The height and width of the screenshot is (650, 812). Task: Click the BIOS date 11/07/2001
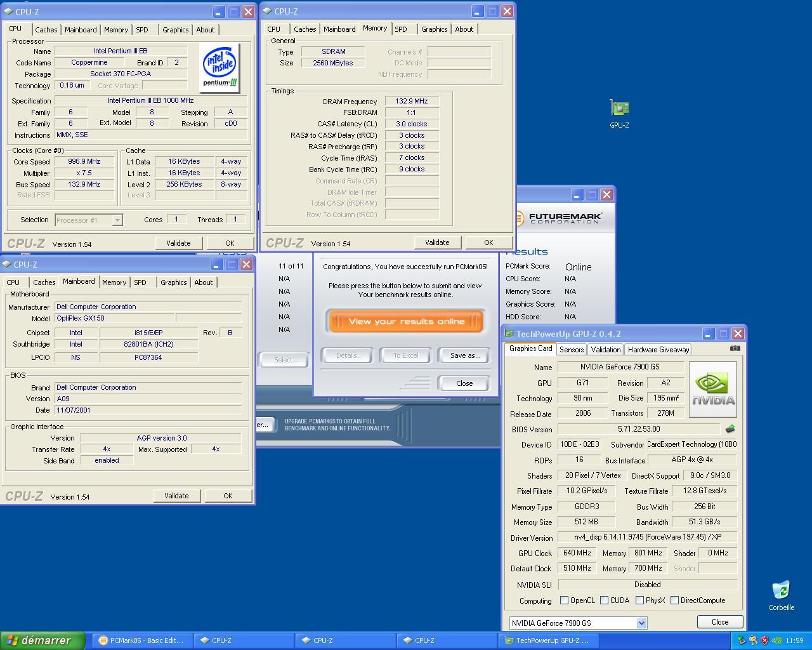[x=148, y=410]
